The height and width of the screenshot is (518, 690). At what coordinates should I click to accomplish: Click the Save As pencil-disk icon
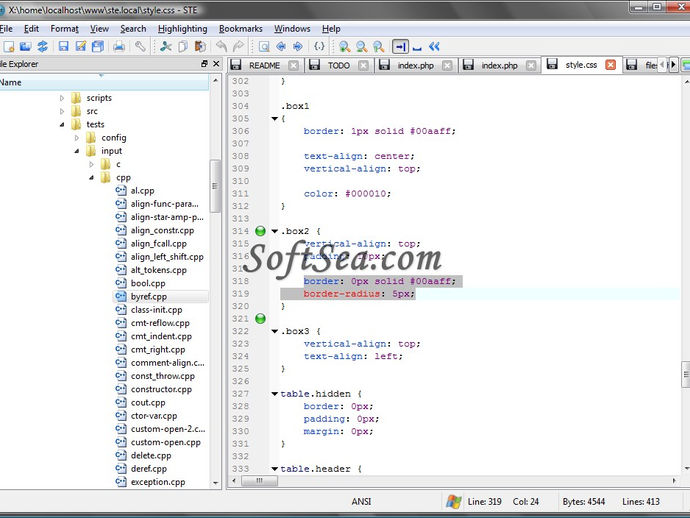81,46
